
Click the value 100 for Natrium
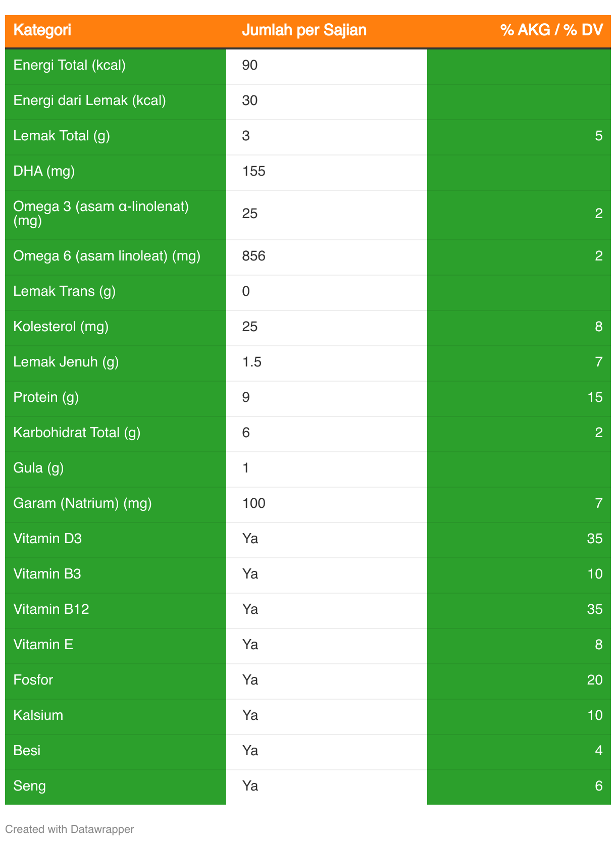coord(253,503)
